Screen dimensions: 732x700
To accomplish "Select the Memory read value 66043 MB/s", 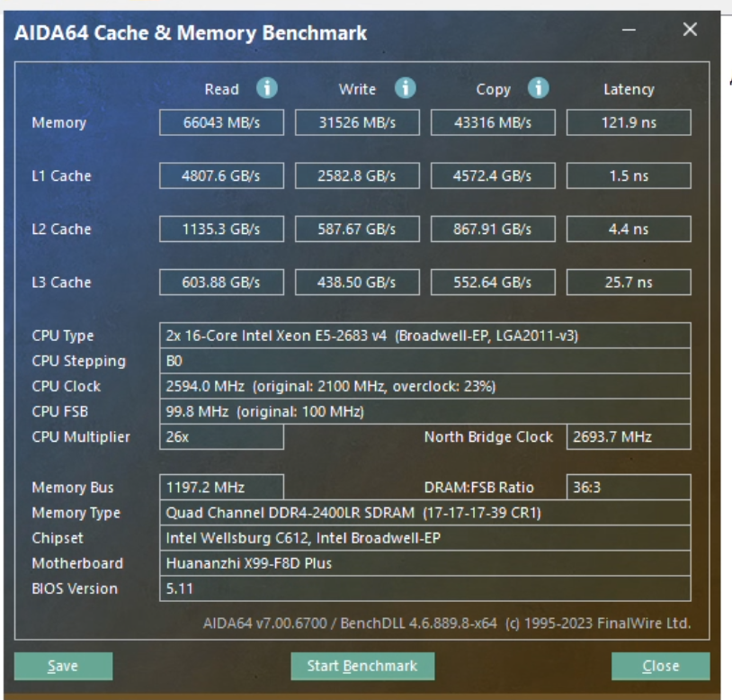I will (x=221, y=122).
